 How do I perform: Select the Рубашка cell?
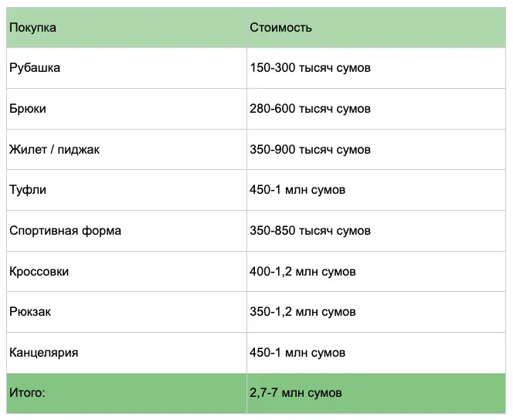click(126, 68)
